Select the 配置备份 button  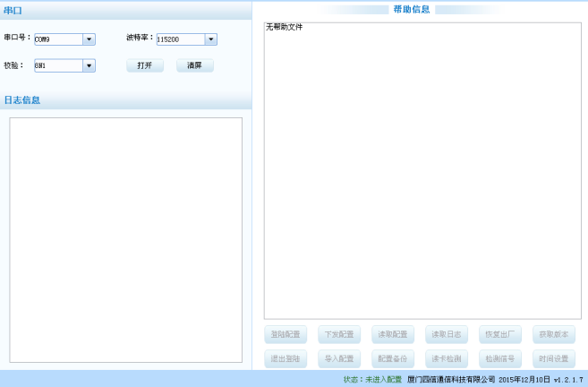point(392,359)
